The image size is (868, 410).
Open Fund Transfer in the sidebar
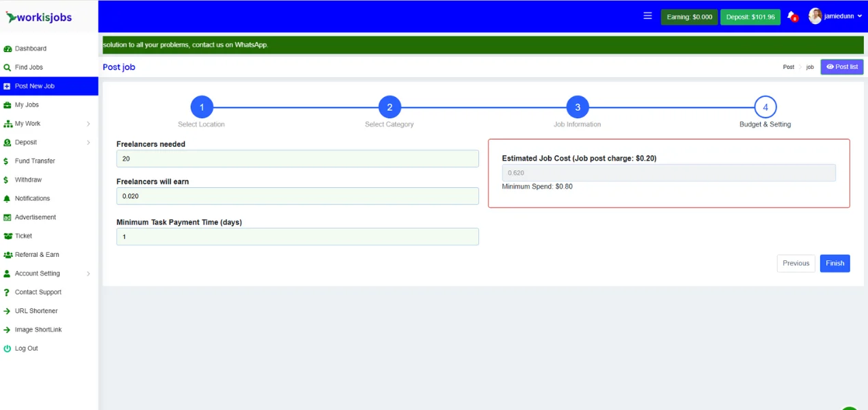(x=35, y=161)
